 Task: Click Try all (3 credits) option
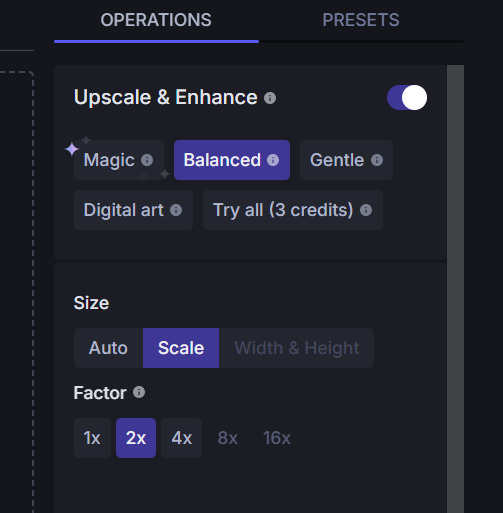pos(293,210)
